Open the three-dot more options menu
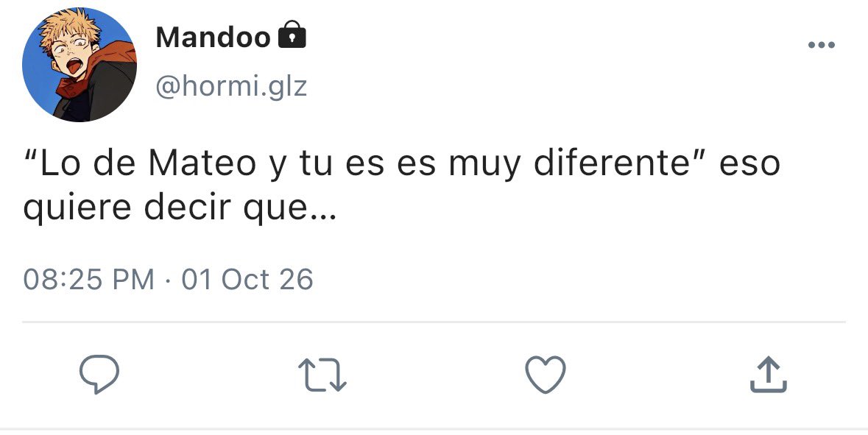868x435 pixels. [822, 46]
